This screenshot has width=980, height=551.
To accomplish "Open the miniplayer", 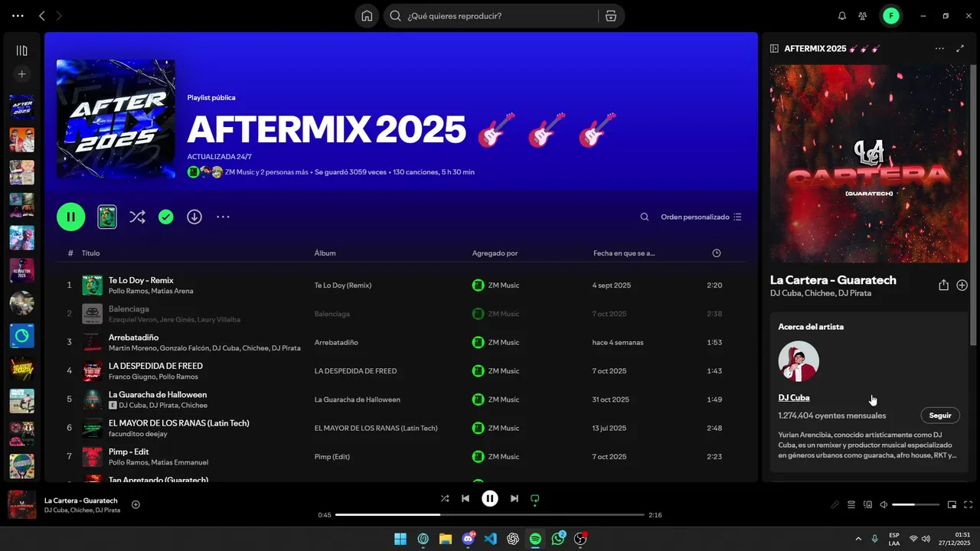I will 952,504.
